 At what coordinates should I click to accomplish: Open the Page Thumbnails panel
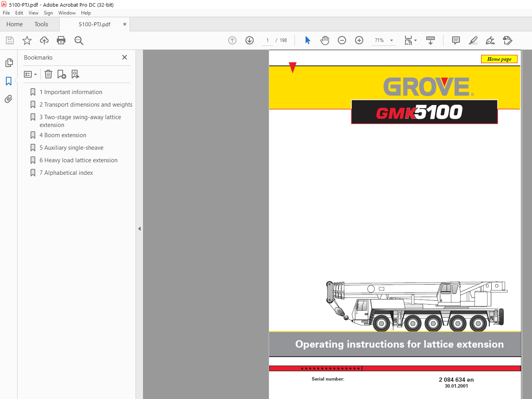tap(9, 63)
